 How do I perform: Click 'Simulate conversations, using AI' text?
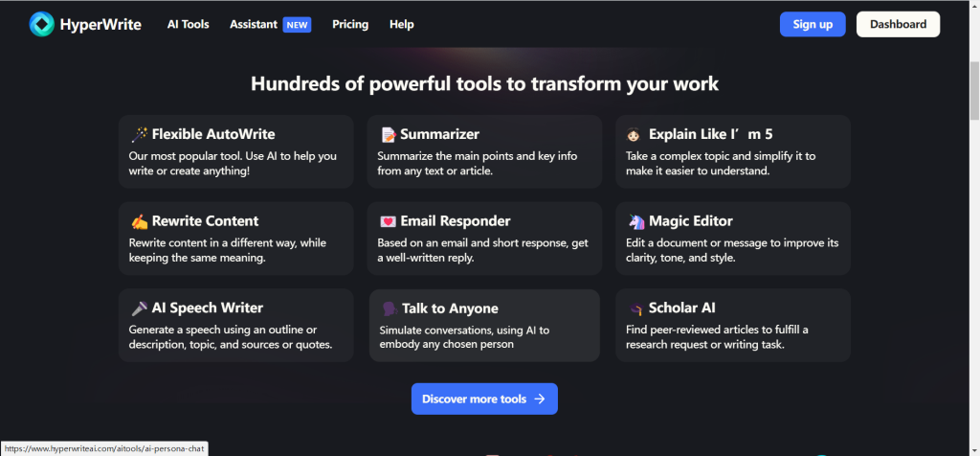point(464,337)
